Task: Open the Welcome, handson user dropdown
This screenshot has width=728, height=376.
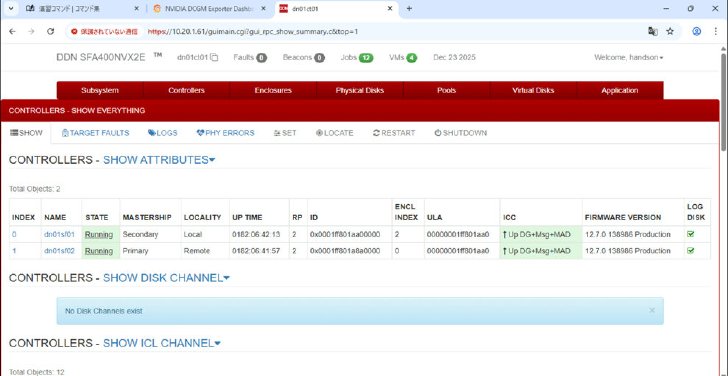Action: click(629, 58)
